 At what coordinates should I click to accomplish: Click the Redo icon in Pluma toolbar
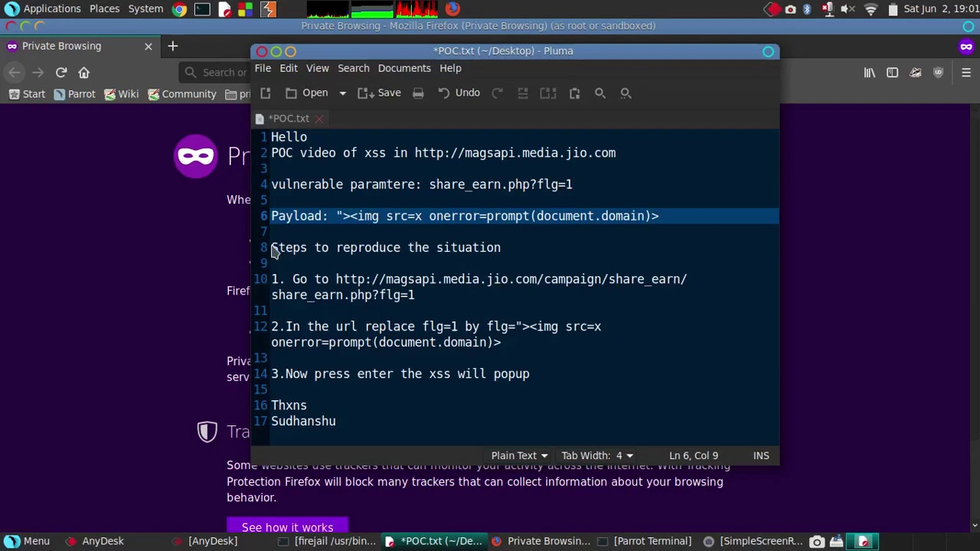(x=498, y=93)
